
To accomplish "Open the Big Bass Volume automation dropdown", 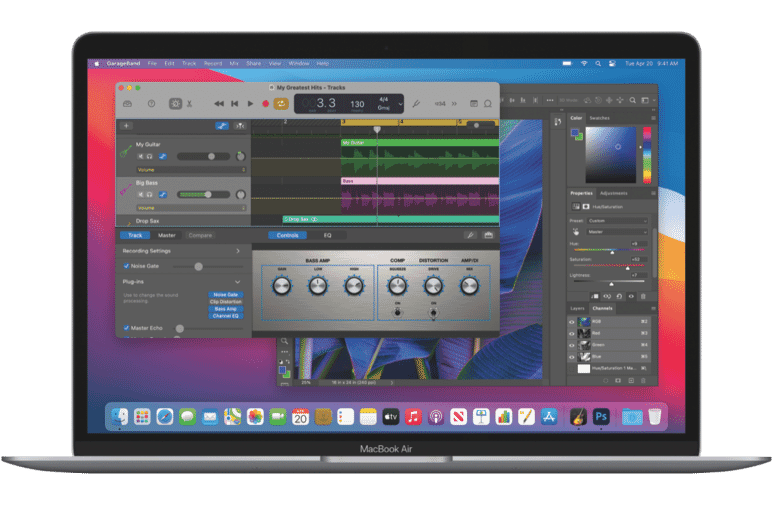I will (191, 208).
